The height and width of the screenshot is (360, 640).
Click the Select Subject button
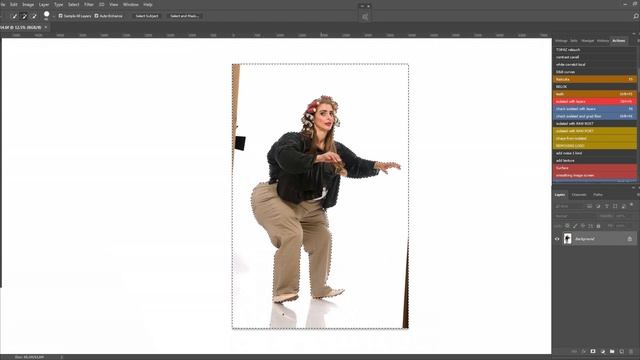[x=147, y=16]
